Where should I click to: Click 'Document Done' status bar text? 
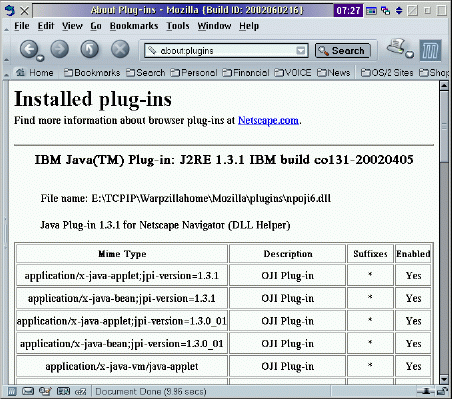pos(151,391)
